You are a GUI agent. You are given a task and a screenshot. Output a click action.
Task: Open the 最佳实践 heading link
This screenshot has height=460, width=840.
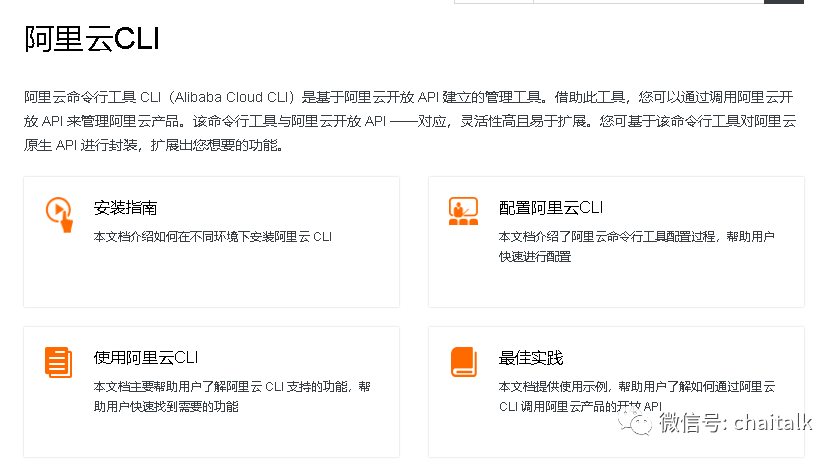531,358
